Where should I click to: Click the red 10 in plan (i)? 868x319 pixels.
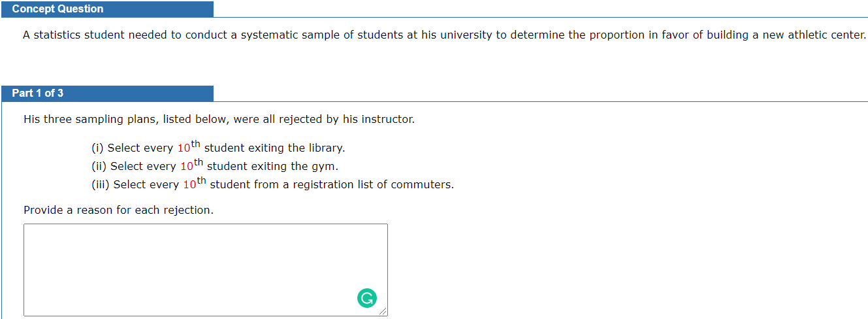point(183,148)
